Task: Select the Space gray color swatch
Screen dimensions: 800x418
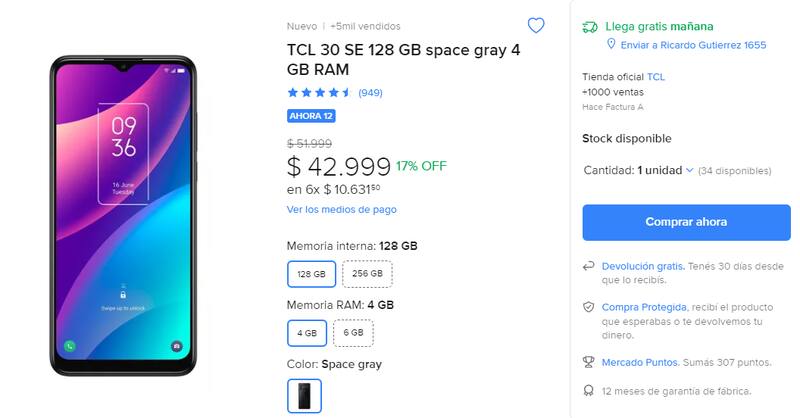Action: pos(304,396)
